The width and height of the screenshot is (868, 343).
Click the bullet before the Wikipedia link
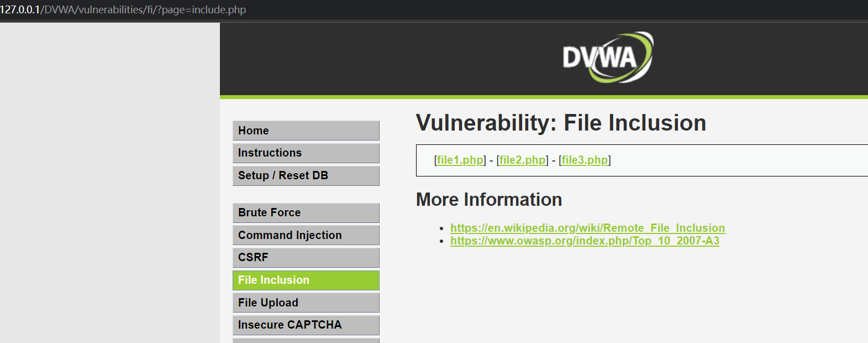pos(441,228)
